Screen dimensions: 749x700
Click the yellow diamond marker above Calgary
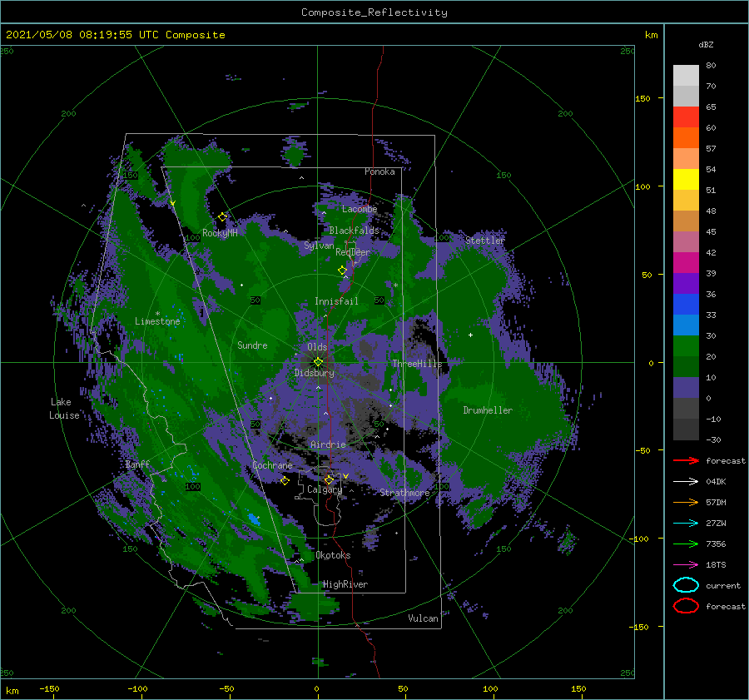[x=329, y=479]
